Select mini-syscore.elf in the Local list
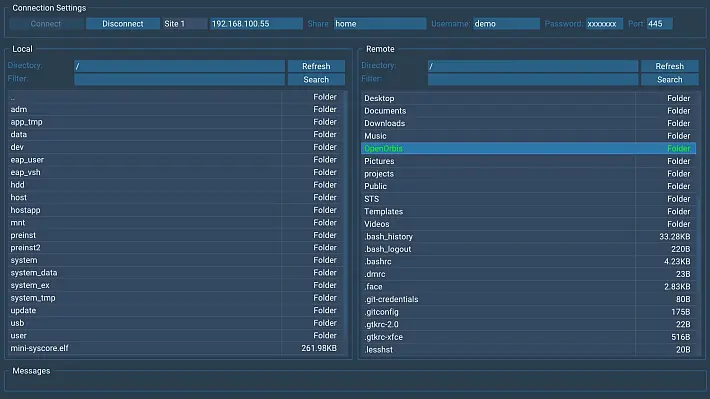 175,348
